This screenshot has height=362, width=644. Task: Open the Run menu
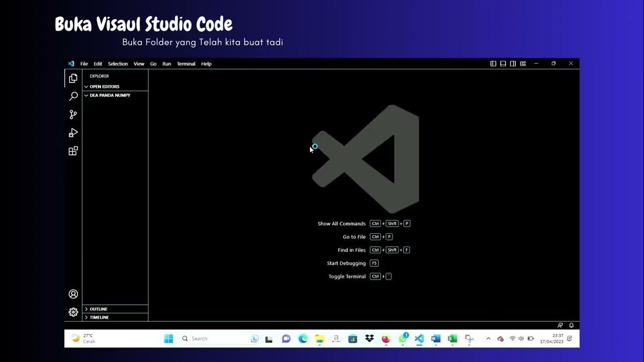pyautogui.click(x=167, y=64)
